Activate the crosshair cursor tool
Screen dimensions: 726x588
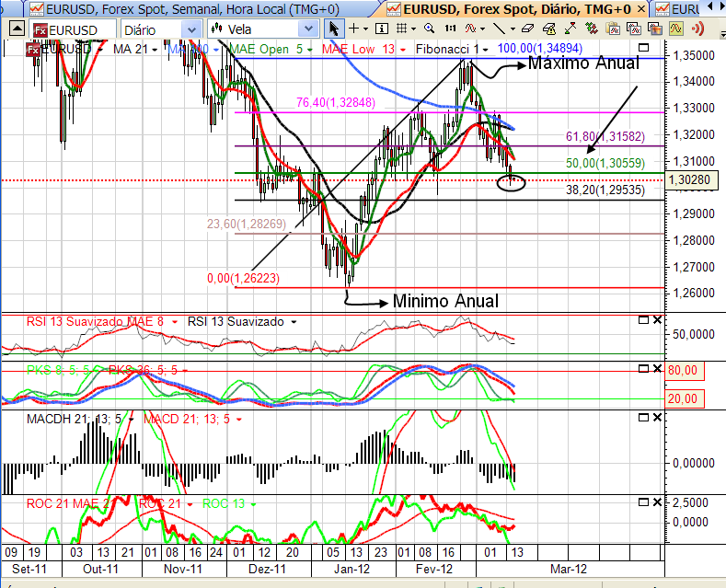pyautogui.click(x=353, y=29)
